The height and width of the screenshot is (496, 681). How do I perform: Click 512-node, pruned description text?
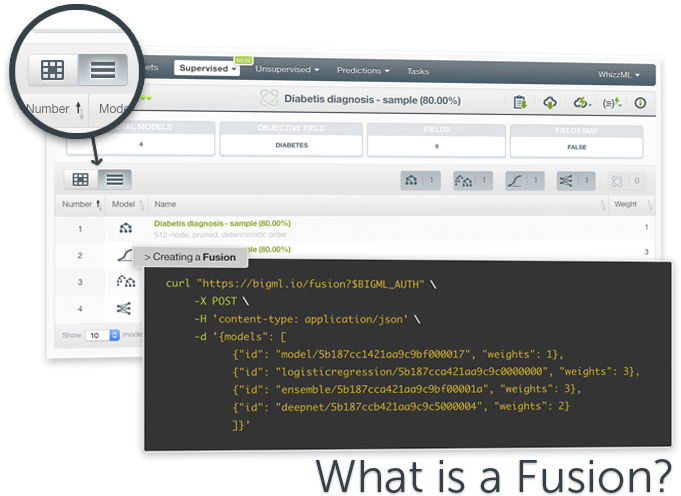220,235
